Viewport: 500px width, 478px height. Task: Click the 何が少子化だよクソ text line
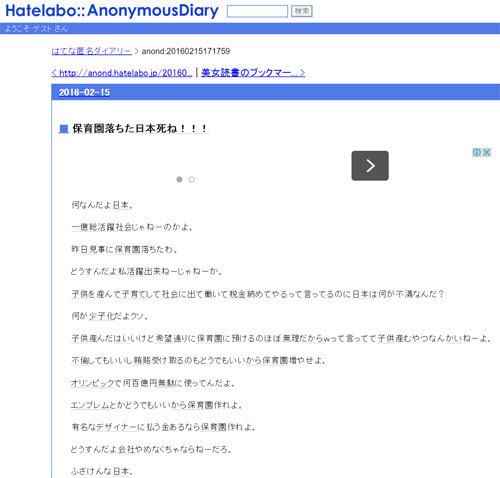coord(109,316)
